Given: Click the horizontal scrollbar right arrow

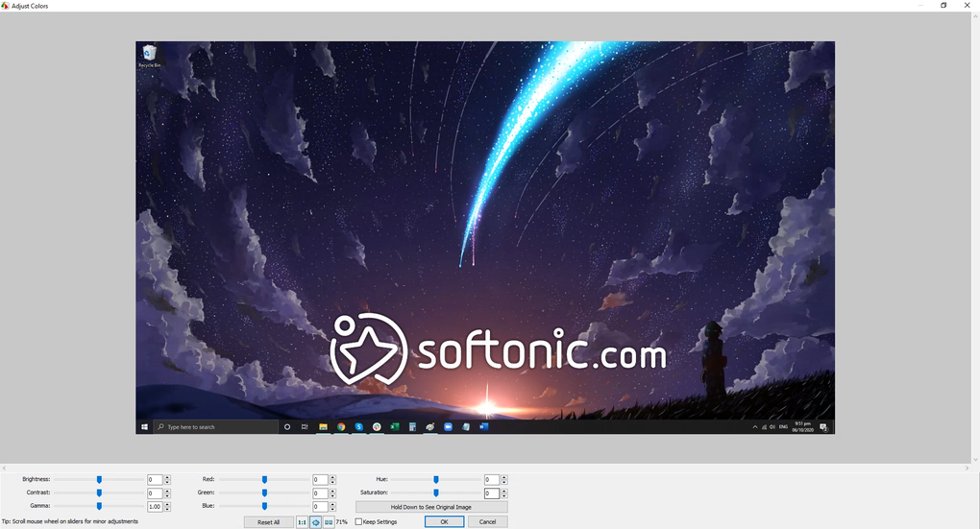Looking at the screenshot, I should tap(967, 468).
